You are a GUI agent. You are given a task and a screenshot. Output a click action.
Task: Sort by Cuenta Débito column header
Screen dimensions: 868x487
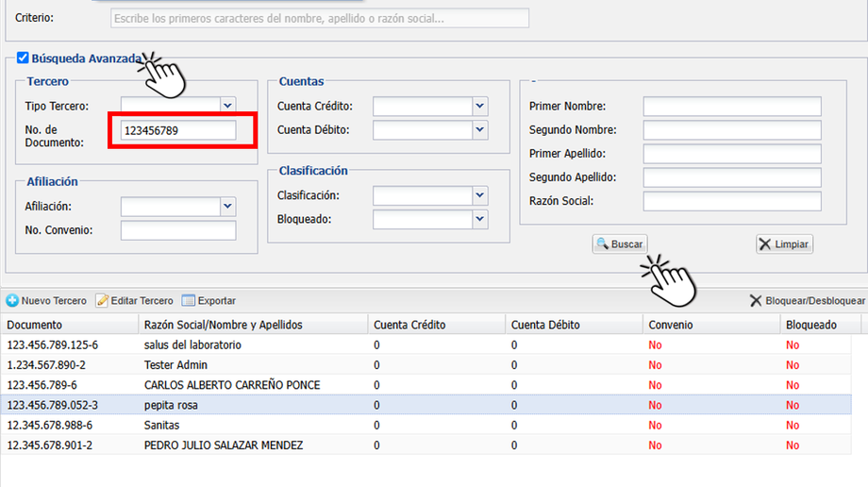[574, 325]
